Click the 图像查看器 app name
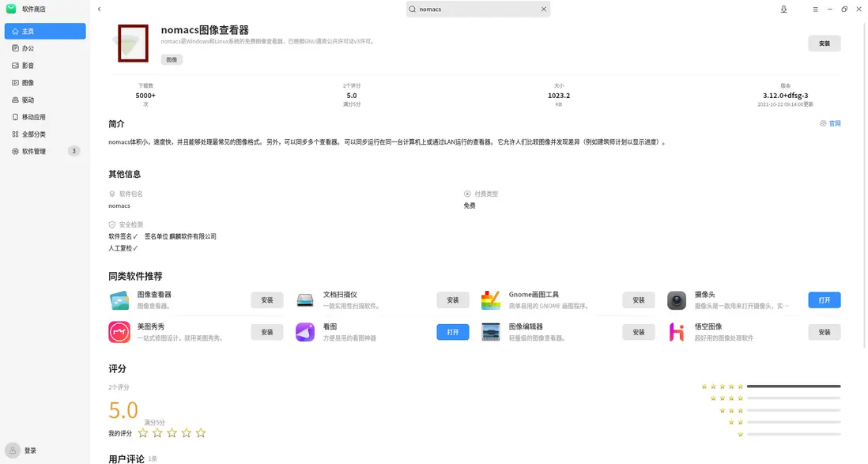 click(154, 295)
